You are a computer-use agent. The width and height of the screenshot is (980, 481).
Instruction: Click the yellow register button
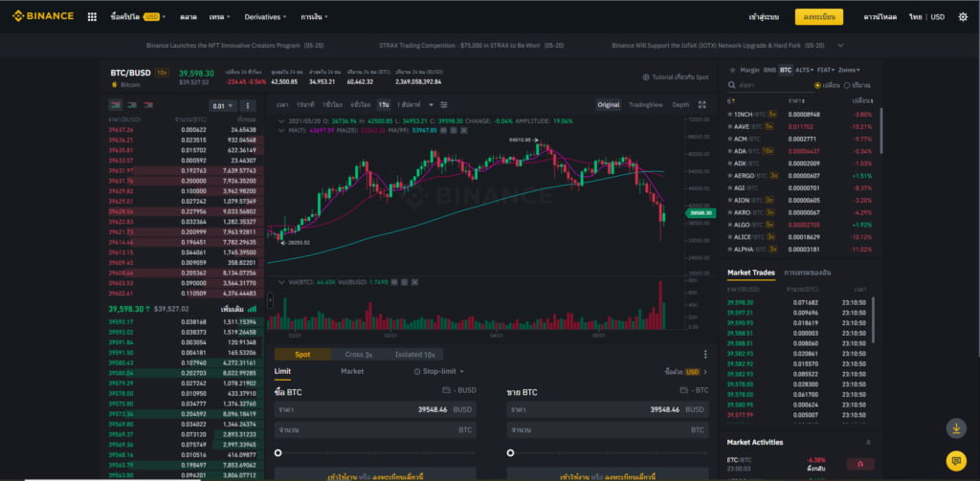click(x=819, y=17)
